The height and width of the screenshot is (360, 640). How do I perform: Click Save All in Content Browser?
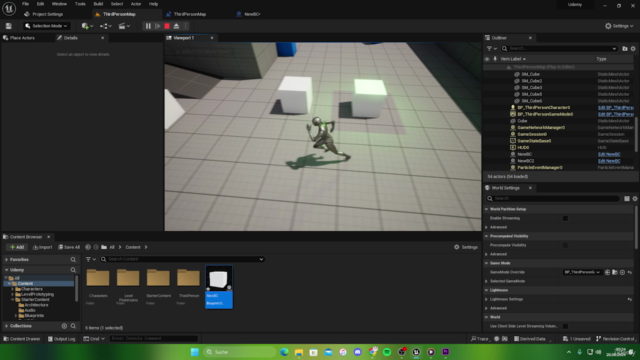(69, 247)
